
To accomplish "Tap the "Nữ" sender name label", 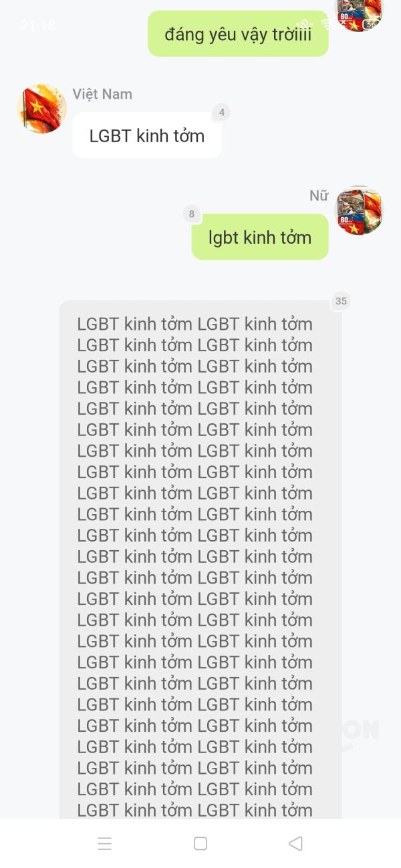I will pos(319,196).
